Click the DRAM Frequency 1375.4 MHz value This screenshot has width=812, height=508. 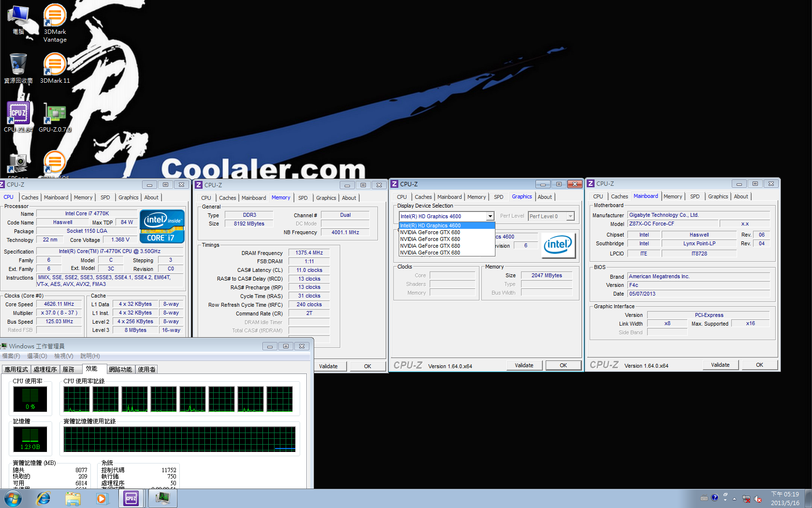click(x=309, y=253)
